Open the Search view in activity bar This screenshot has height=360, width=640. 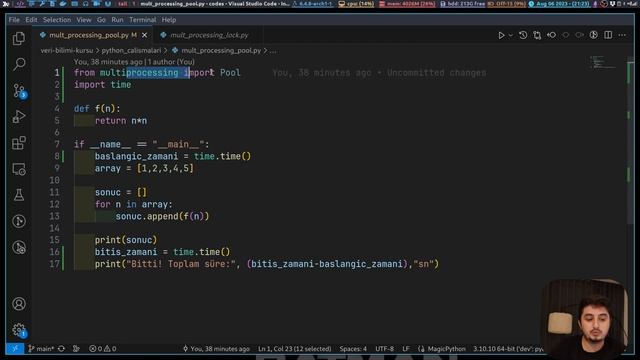(x=19, y=64)
